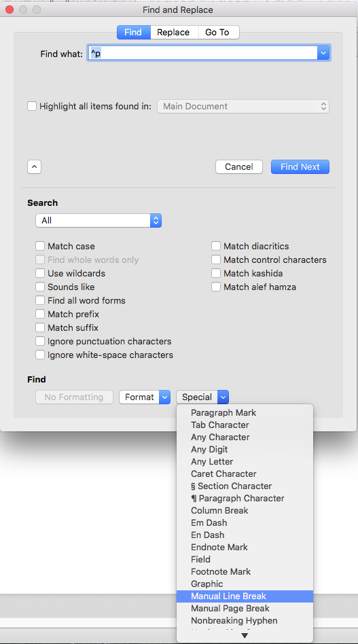The image size is (358, 644).
Task: Toggle the Use wildcards checkbox
Action: point(40,273)
